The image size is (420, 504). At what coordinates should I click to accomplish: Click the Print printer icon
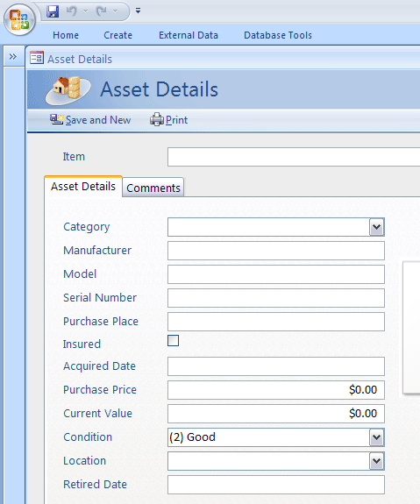point(157,119)
